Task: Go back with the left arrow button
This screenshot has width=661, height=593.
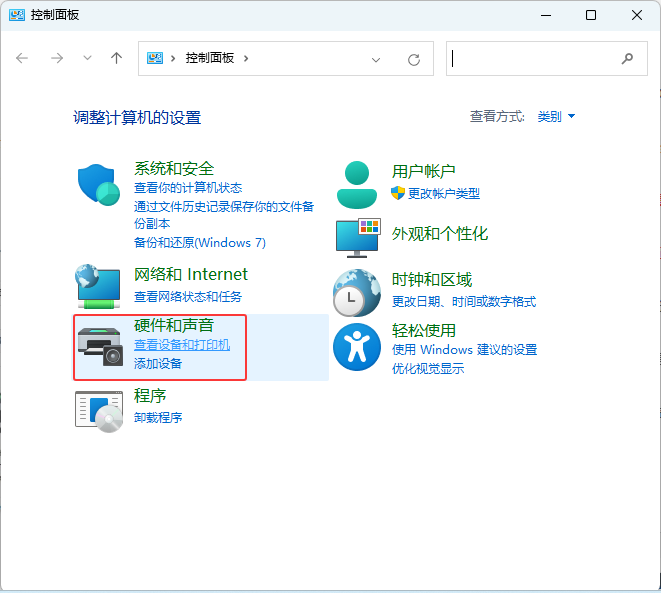Action: click(x=21, y=58)
